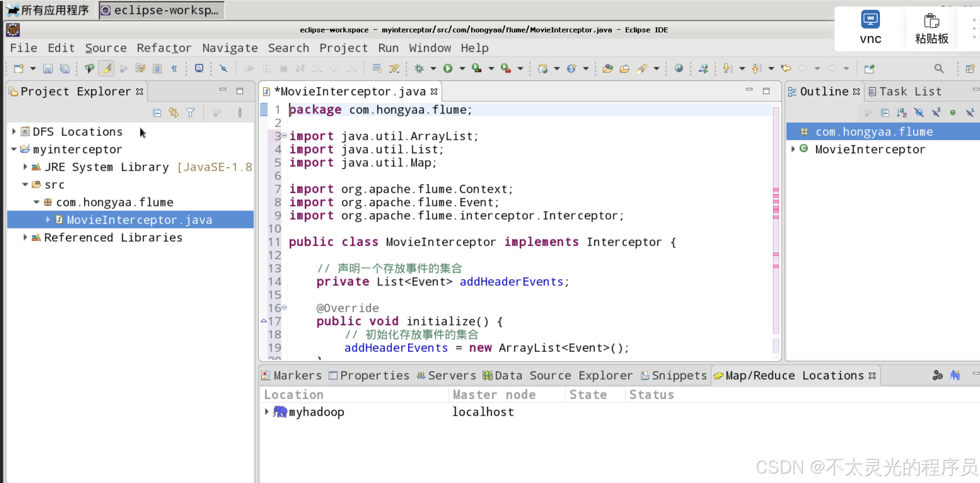This screenshot has width=980, height=483.
Task: Collapse the src folder node
Action: [x=25, y=185]
